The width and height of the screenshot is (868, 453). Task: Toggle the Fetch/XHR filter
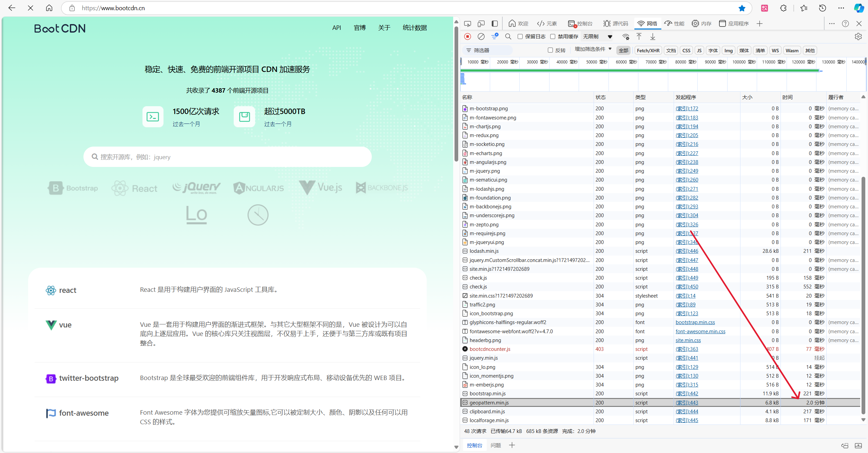point(648,51)
